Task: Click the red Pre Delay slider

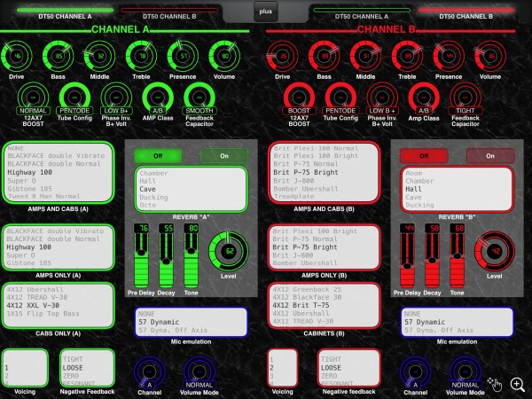Action: [407, 256]
